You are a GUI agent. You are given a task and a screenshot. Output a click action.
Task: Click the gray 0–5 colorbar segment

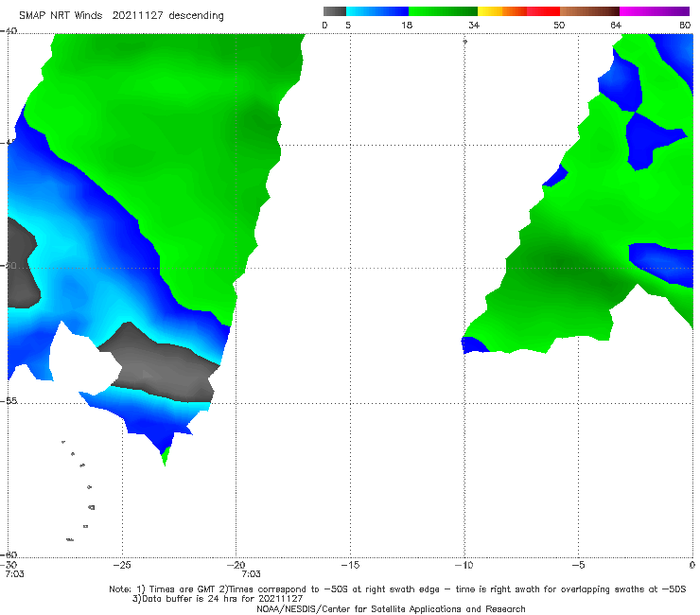coord(335,11)
